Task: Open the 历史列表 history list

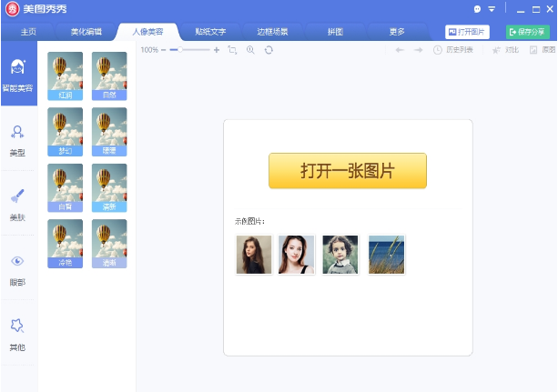Action: [x=453, y=50]
